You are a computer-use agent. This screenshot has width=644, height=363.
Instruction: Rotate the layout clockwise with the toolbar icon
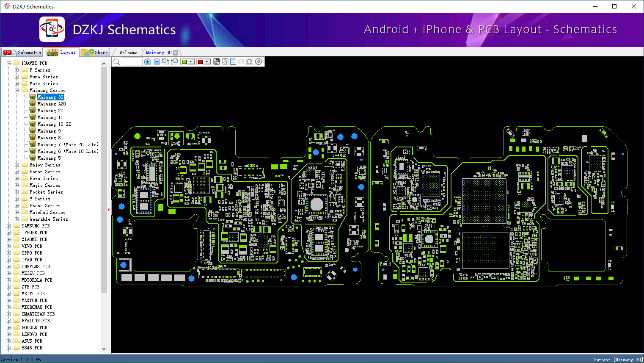pos(165,62)
